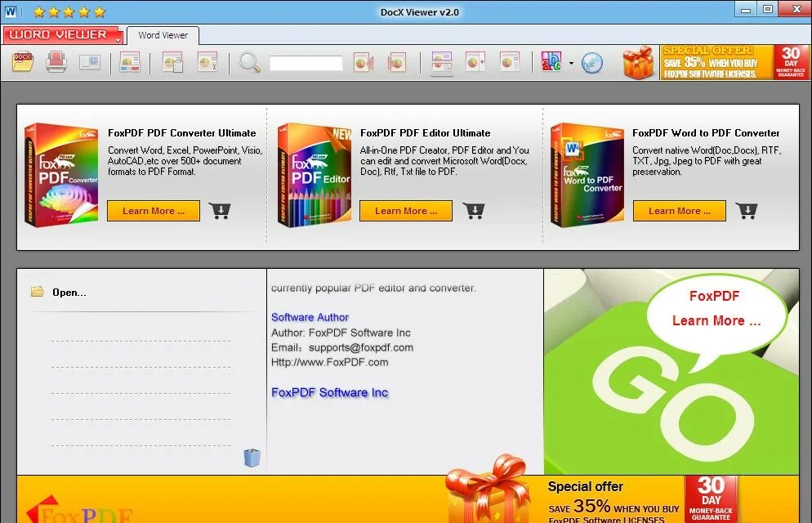The image size is (812, 523).
Task: Click the PDF Converter Ultimate product box image
Action: 61,175
